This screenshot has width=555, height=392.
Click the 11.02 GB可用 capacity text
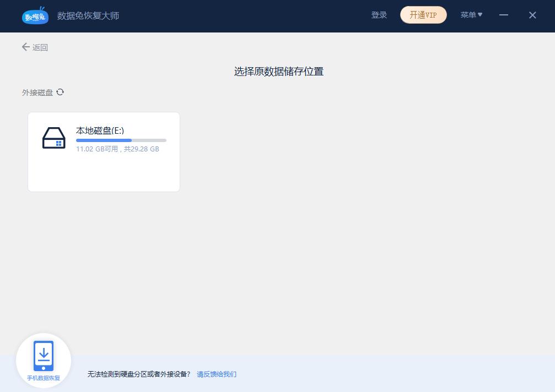click(118, 149)
